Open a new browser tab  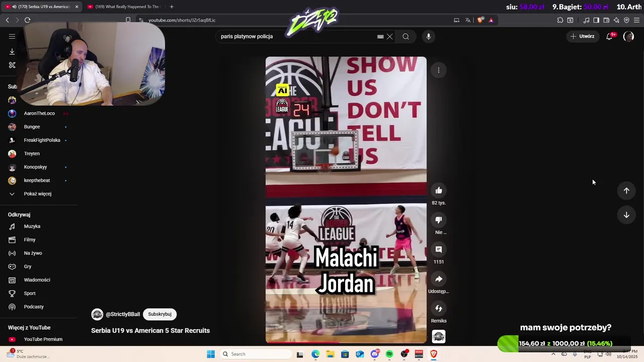point(172,7)
